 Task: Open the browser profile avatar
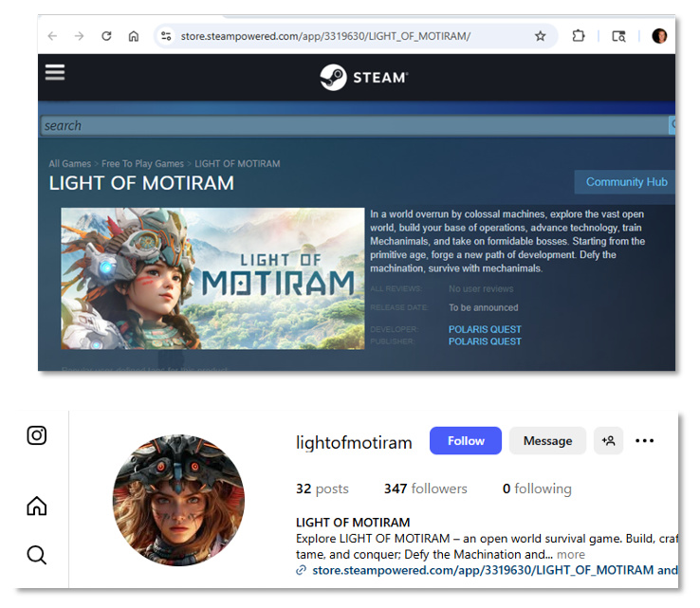pyautogui.click(x=659, y=36)
